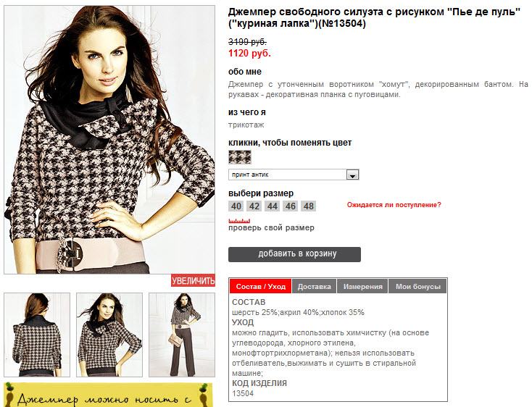Open 'проверь свой размер' link
This screenshot has width=532, height=407.
[271, 227]
